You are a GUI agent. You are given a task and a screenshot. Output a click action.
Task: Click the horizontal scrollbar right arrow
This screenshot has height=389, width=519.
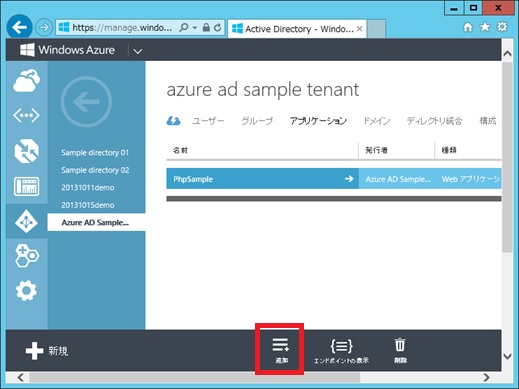[x=486, y=377]
